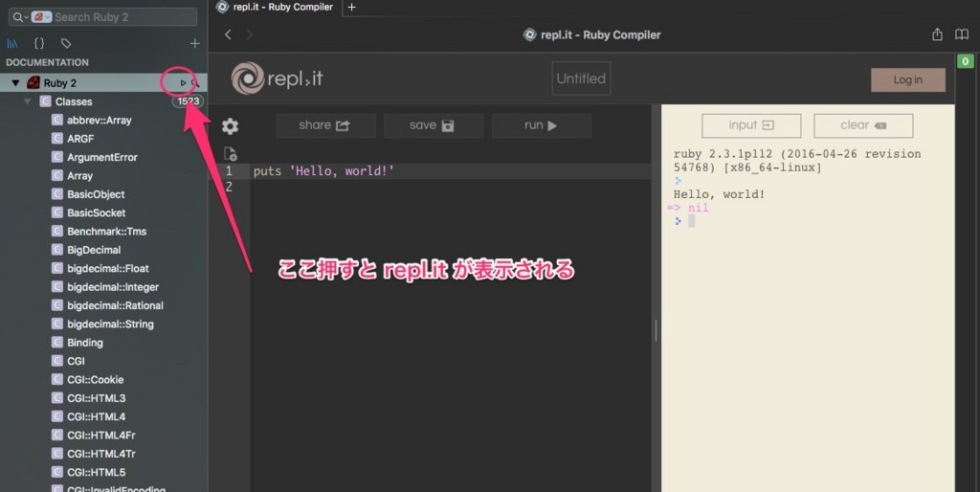Select the CGI::HTML5 class

click(x=97, y=472)
